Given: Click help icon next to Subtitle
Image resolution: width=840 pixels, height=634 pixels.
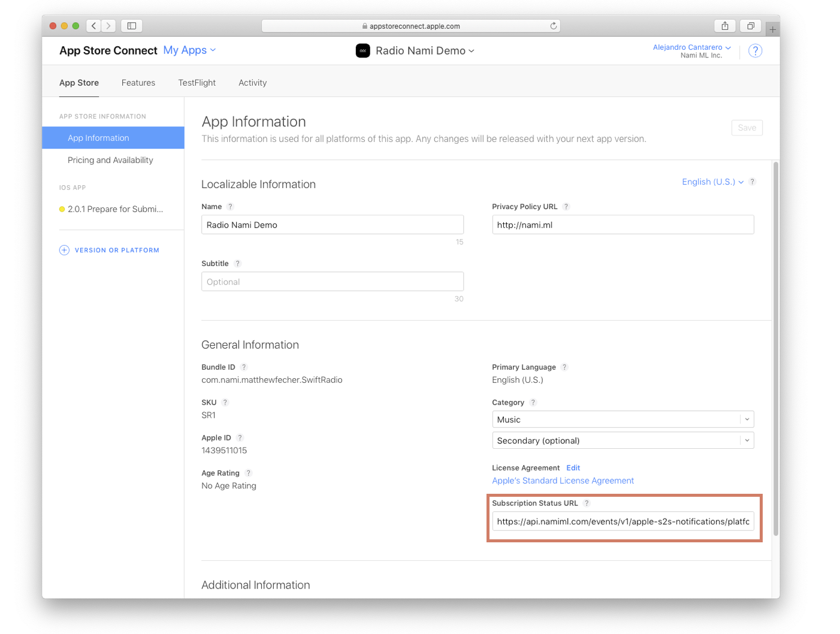Looking at the screenshot, I should pyautogui.click(x=238, y=264).
